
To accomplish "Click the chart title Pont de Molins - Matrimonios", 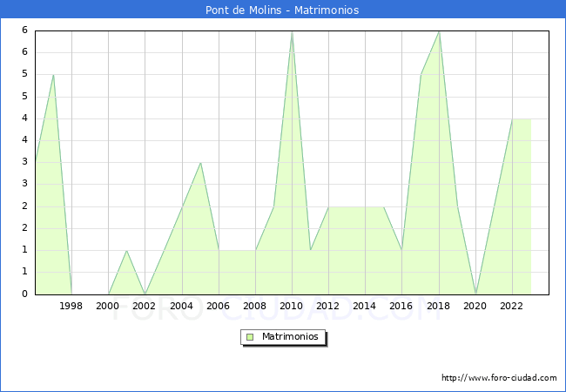I will pos(282,10).
